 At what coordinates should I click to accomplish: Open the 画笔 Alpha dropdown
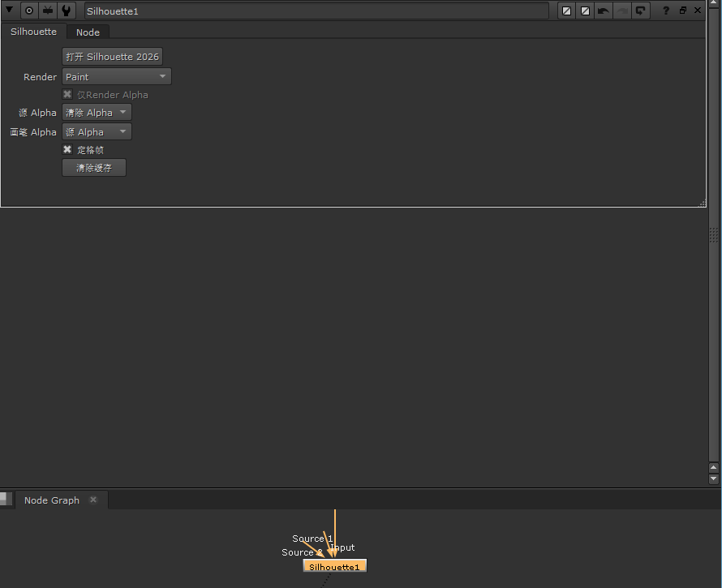click(97, 132)
